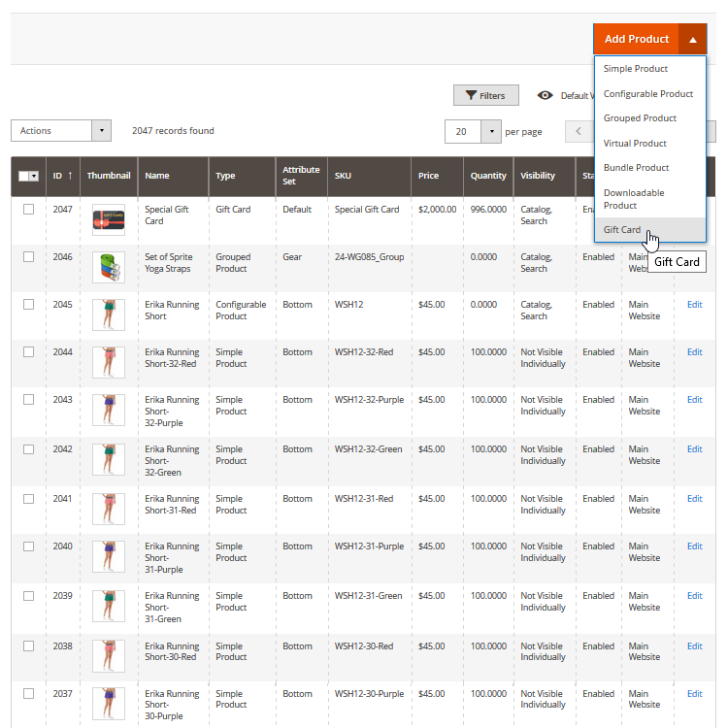Click the Add Product button
Image resolution: width=728 pixels, height=728 pixels.
click(x=636, y=40)
